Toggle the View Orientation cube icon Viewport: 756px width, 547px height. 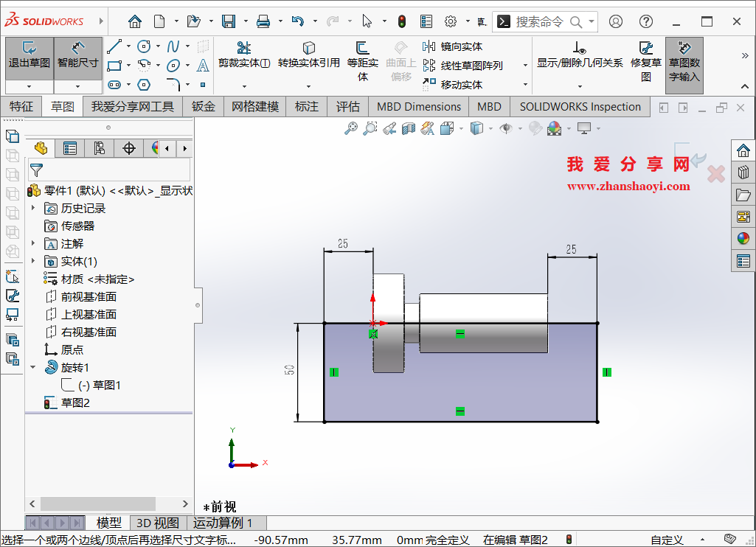448,128
